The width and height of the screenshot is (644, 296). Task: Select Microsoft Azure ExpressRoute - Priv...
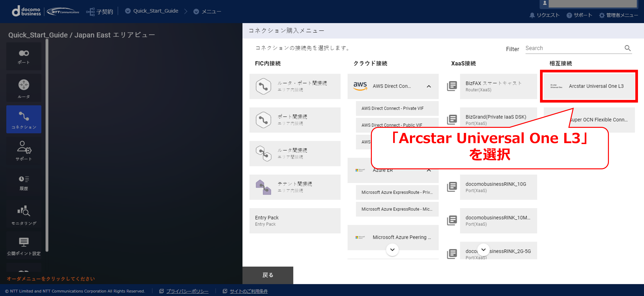[397, 192]
